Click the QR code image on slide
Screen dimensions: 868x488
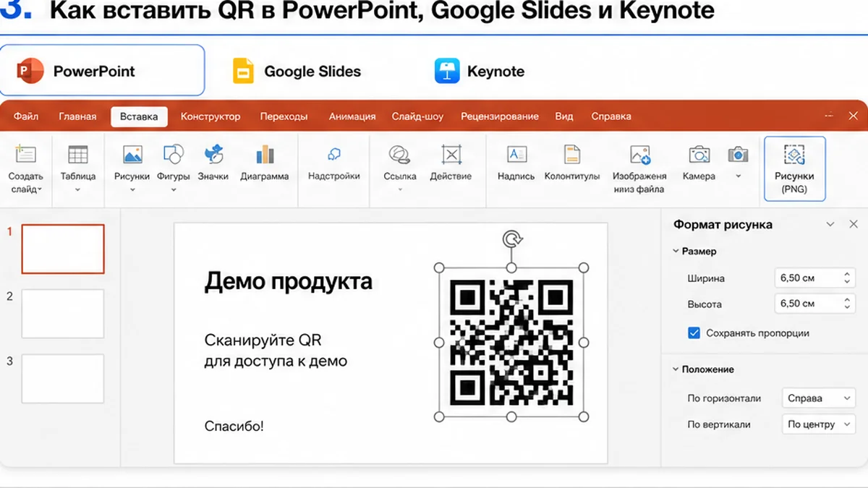click(511, 342)
